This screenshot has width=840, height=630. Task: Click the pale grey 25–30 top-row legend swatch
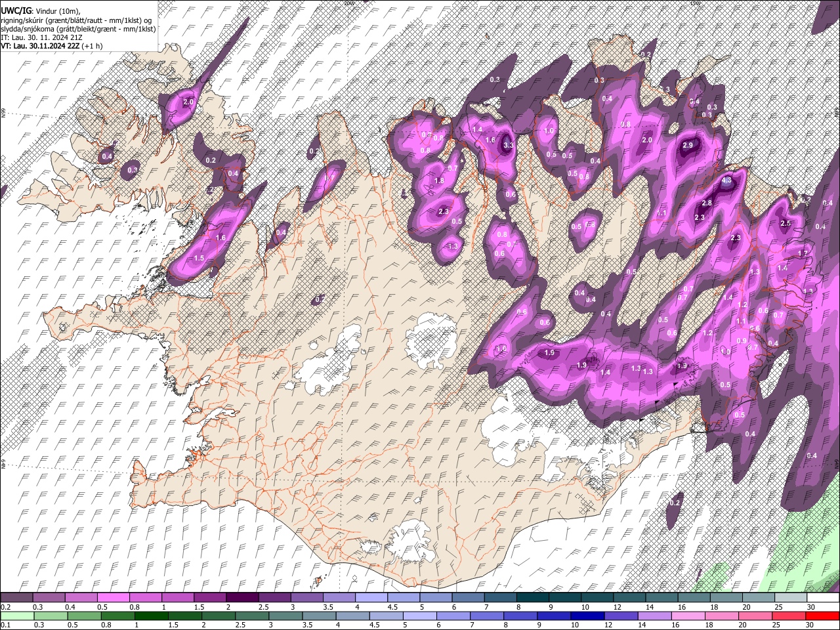coord(791,598)
